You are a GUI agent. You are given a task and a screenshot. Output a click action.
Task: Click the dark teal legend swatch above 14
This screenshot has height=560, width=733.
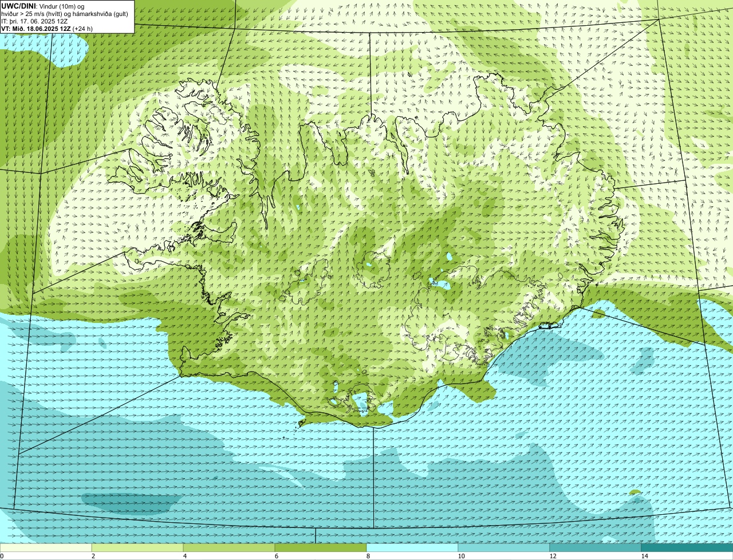687,547
